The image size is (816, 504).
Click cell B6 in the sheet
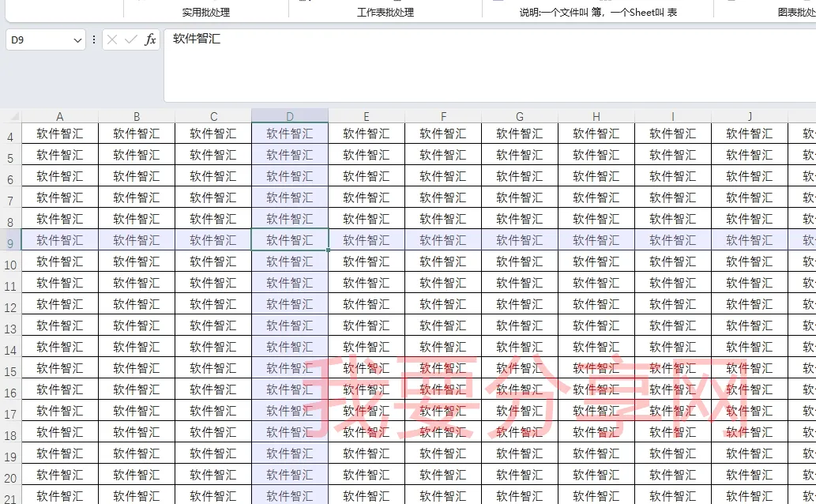click(137, 176)
